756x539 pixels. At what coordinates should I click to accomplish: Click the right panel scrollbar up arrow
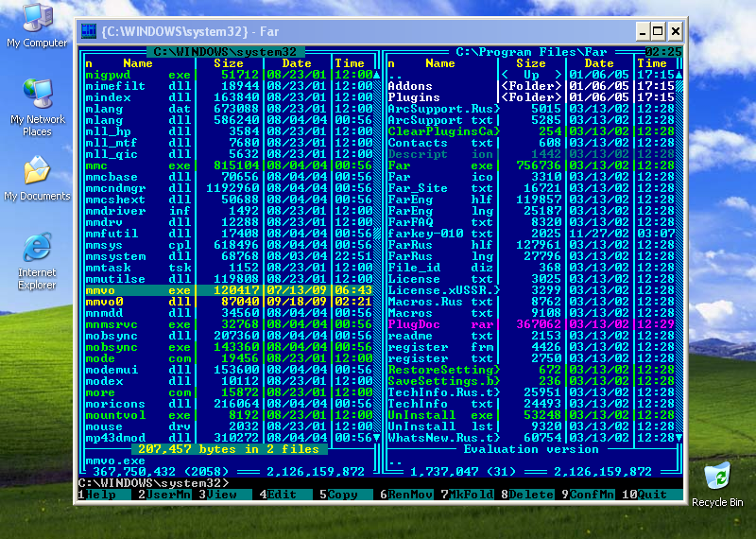click(x=679, y=75)
